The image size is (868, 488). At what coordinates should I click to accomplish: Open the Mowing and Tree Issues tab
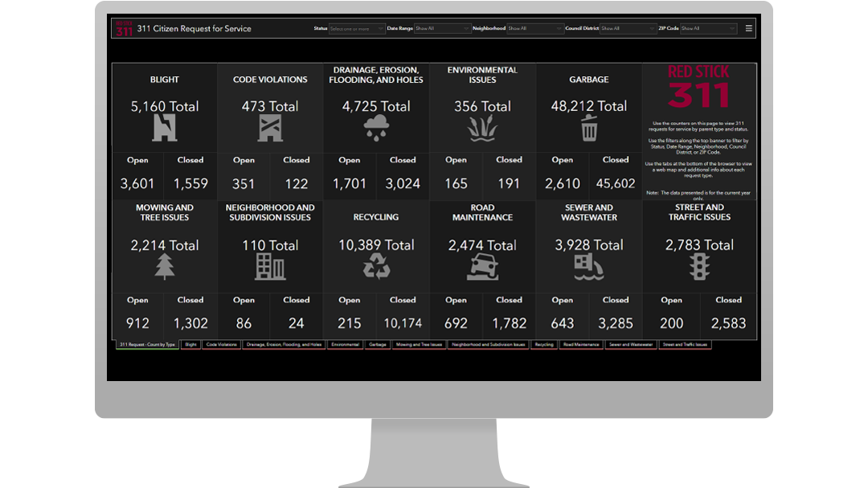[x=419, y=345]
